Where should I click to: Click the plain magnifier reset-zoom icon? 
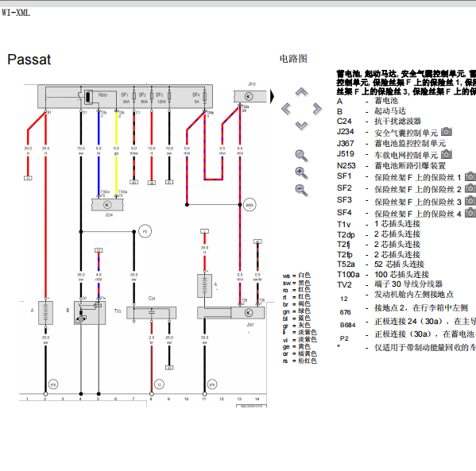pyautogui.click(x=302, y=156)
